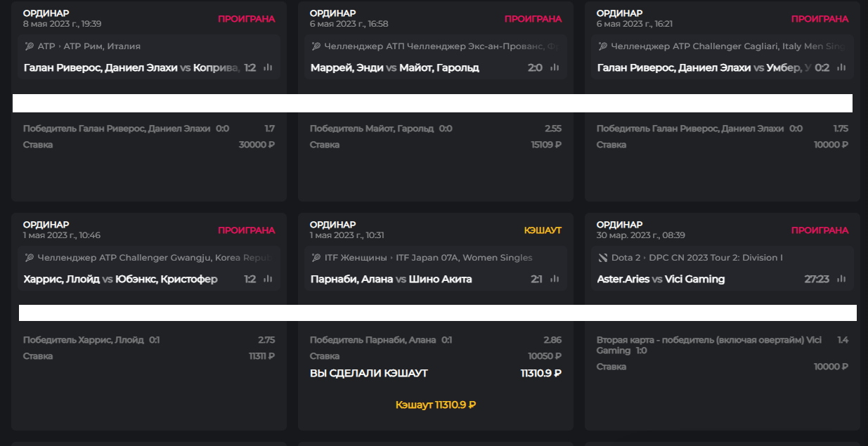Viewport: 868px width, 446px height.
Task: Open the Харрис, Ллойд vs Юбэнкс match
Action: (120, 280)
